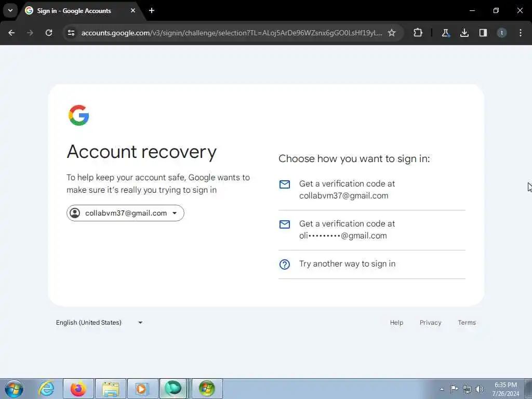Get verification code at collabvm37@gmail.com

point(372,190)
